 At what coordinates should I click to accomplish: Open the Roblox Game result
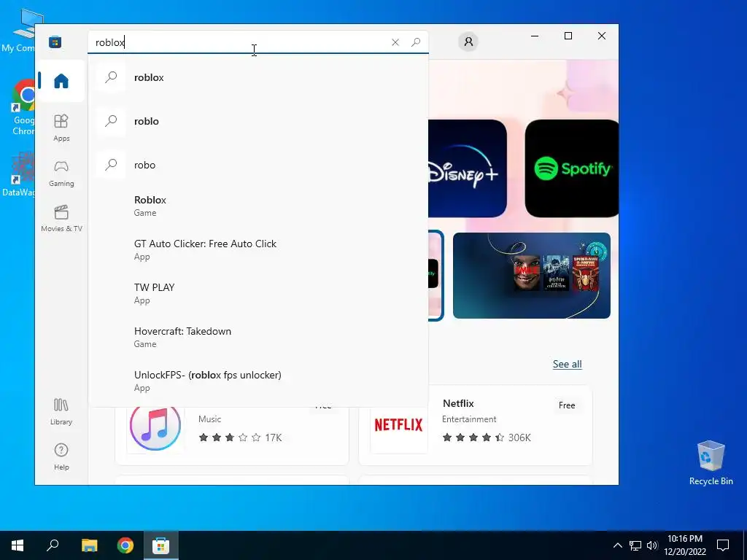258,206
